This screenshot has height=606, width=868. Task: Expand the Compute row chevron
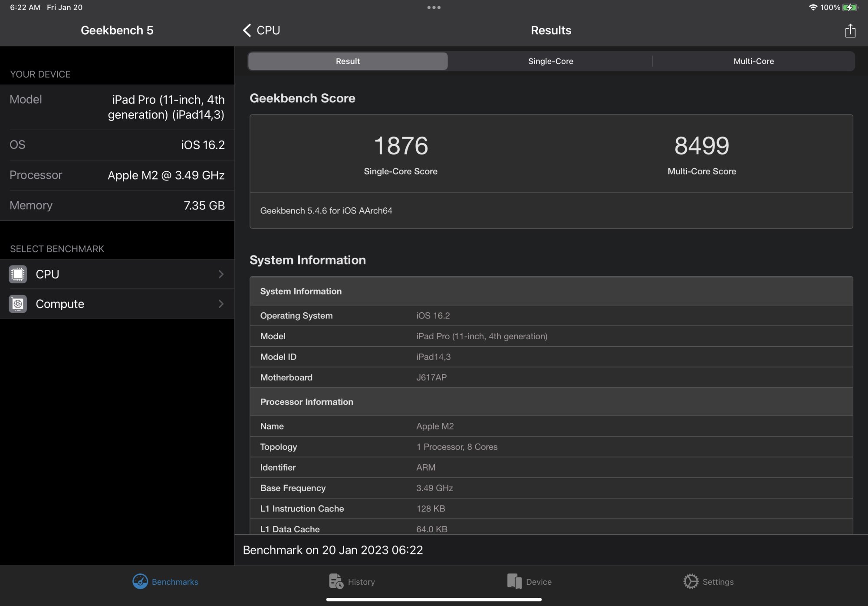221,304
